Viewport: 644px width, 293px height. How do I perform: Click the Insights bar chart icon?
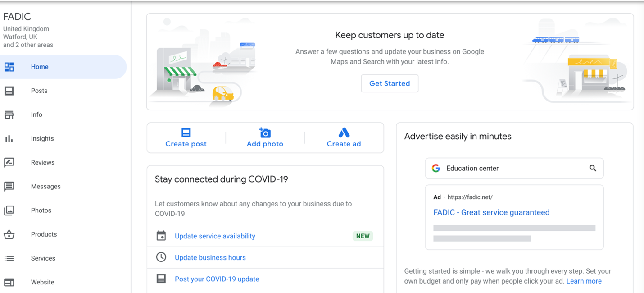tap(9, 139)
